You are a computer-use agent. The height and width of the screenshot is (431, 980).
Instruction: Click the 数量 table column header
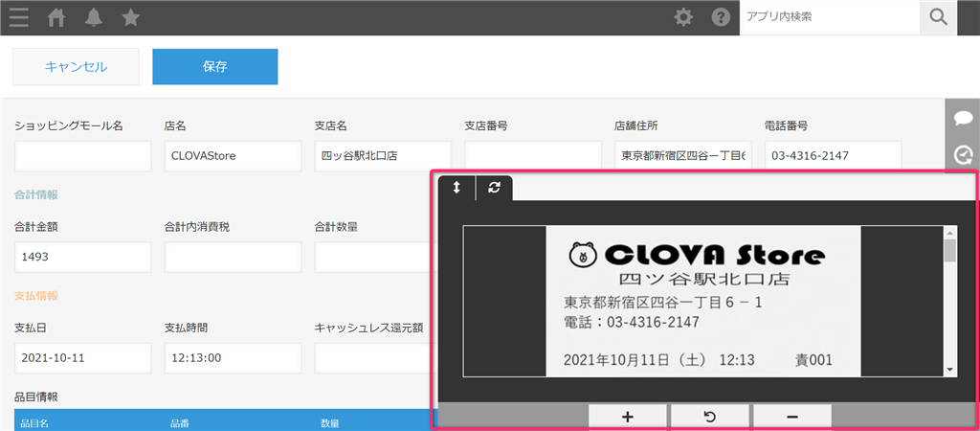click(330, 423)
